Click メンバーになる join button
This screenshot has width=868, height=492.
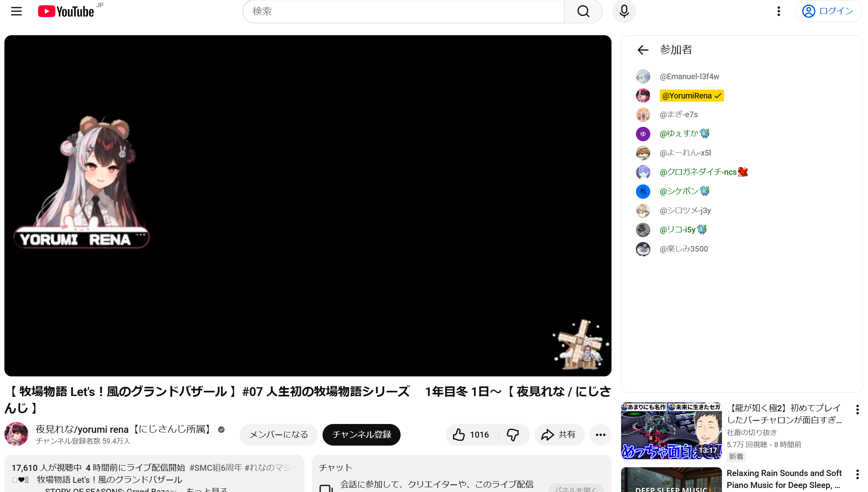pos(279,435)
